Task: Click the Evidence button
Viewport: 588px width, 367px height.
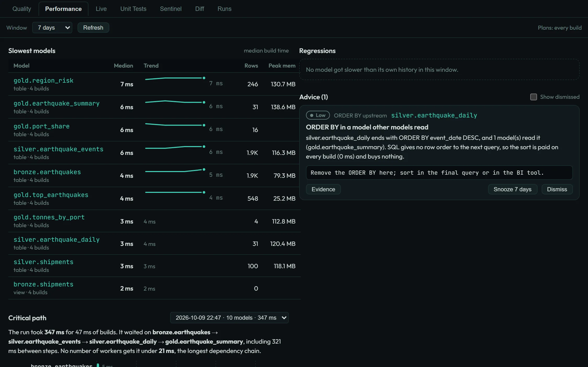Action: click(323, 189)
